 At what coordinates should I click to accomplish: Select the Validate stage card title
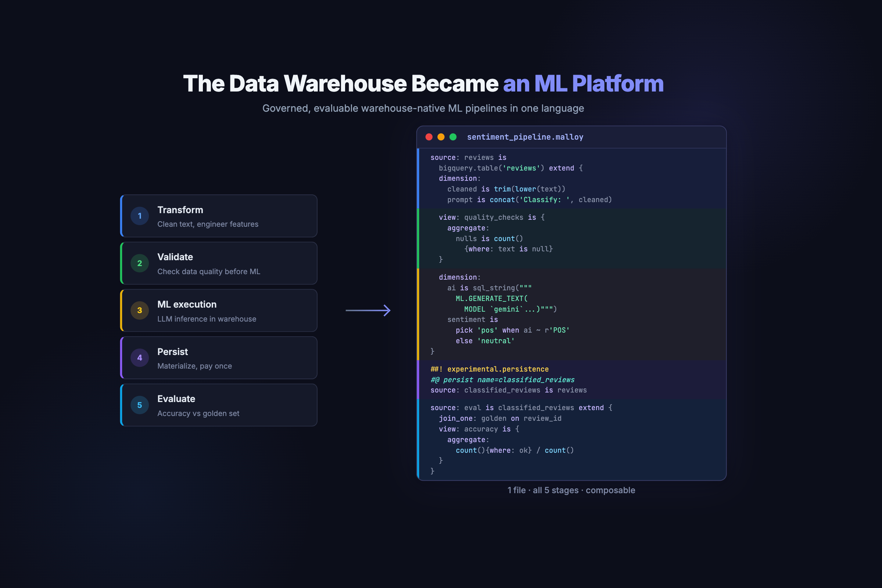[175, 257]
